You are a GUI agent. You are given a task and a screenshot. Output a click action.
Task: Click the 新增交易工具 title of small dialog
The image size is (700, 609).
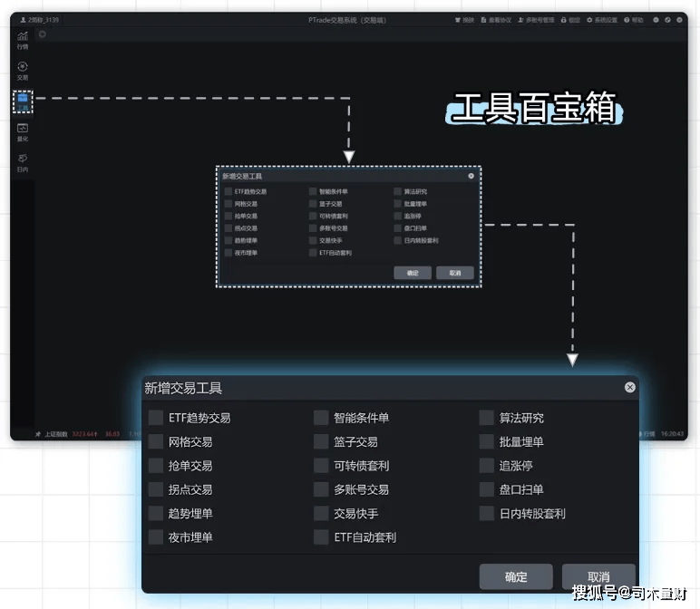tap(242, 176)
